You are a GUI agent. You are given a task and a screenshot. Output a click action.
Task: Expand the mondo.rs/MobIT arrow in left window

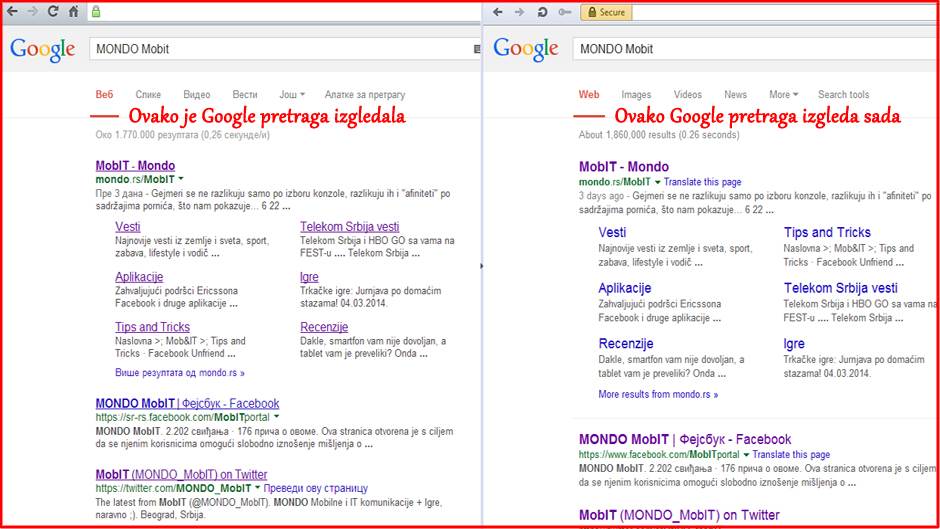point(181,179)
